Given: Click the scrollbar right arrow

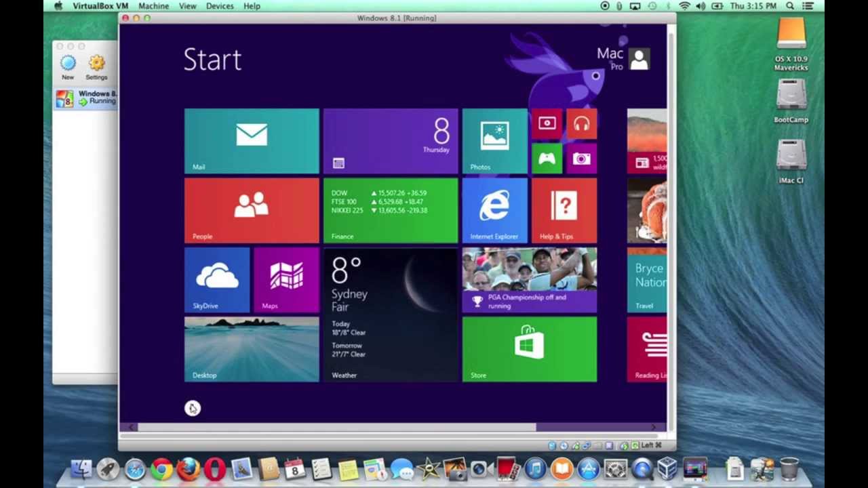Looking at the screenshot, I should coord(654,427).
